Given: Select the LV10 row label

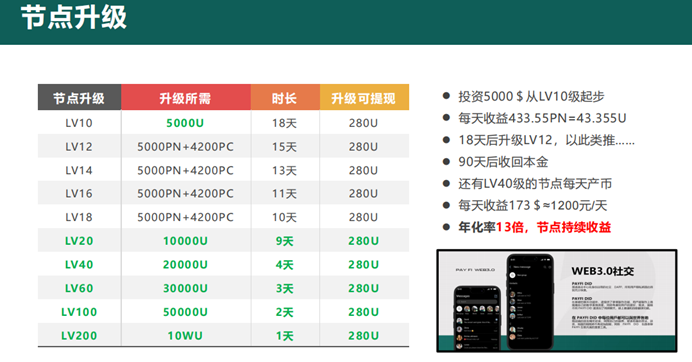Looking at the screenshot, I should click(x=79, y=123).
